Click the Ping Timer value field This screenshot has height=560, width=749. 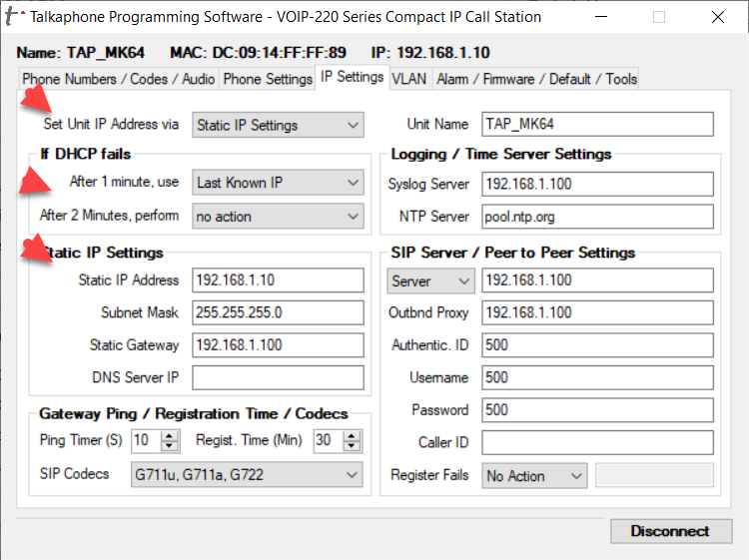pos(146,440)
